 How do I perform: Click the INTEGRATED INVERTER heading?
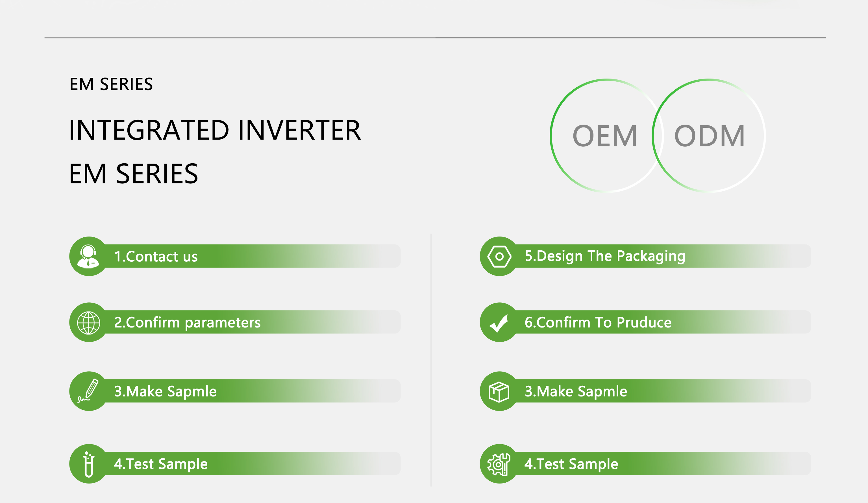(215, 130)
